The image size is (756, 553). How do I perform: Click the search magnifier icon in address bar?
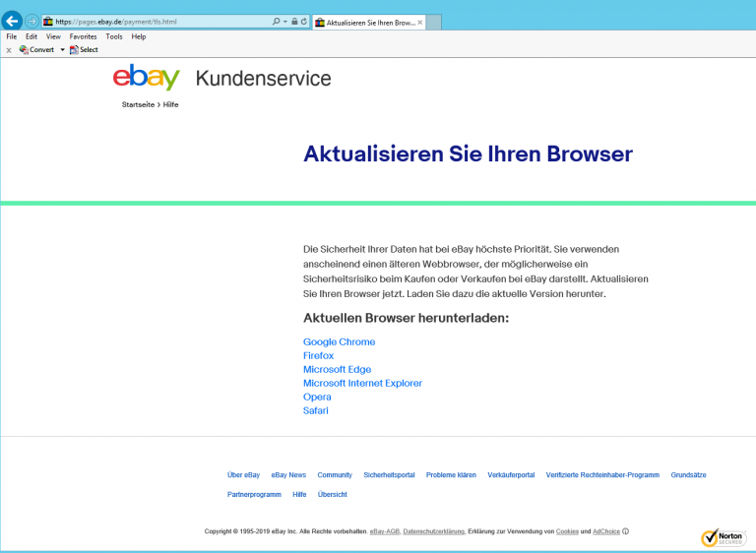click(276, 22)
